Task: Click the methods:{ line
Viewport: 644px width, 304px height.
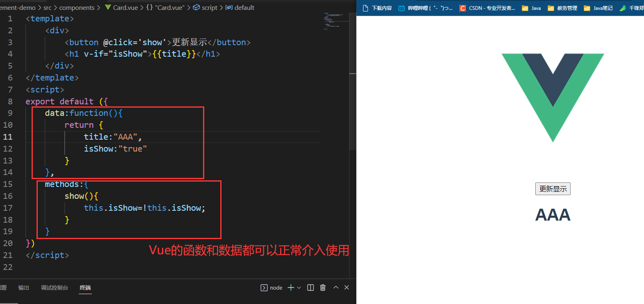Action: tap(66, 184)
